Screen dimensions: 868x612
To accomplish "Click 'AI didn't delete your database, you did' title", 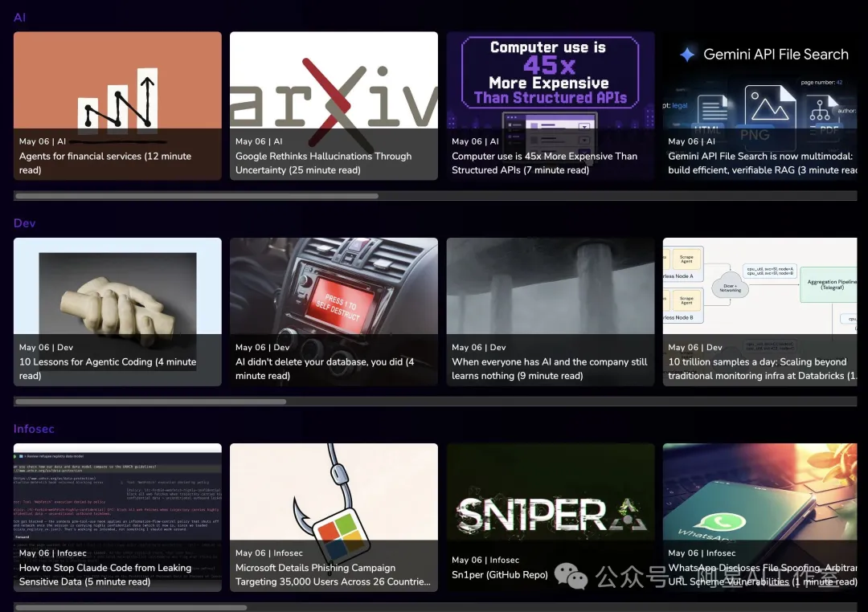I will [x=325, y=369].
